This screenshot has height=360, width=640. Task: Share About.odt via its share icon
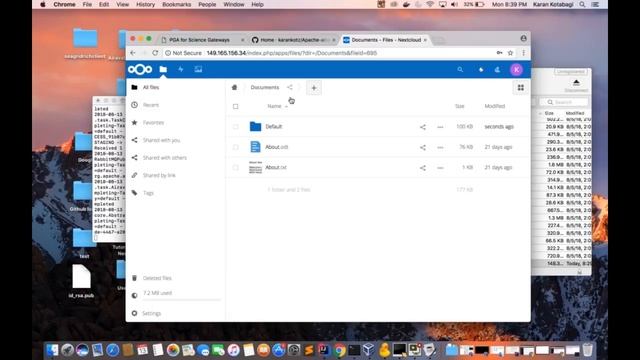click(x=423, y=147)
